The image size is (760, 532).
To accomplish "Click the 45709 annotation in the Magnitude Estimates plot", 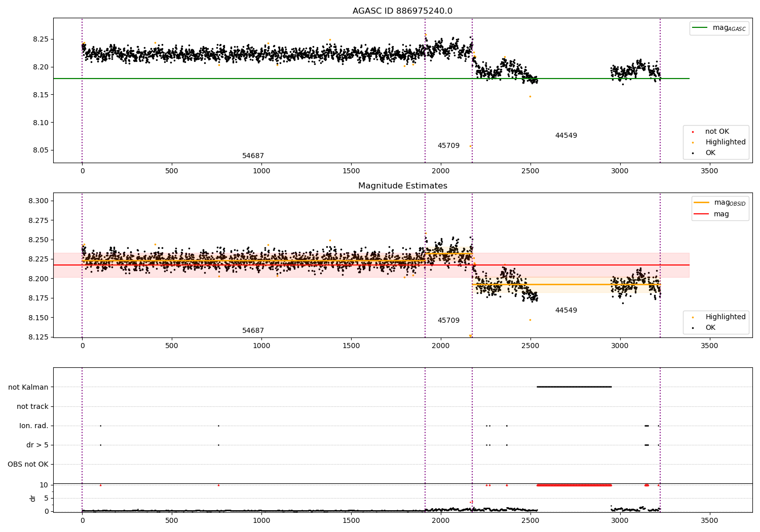I will (x=448, y=321).
